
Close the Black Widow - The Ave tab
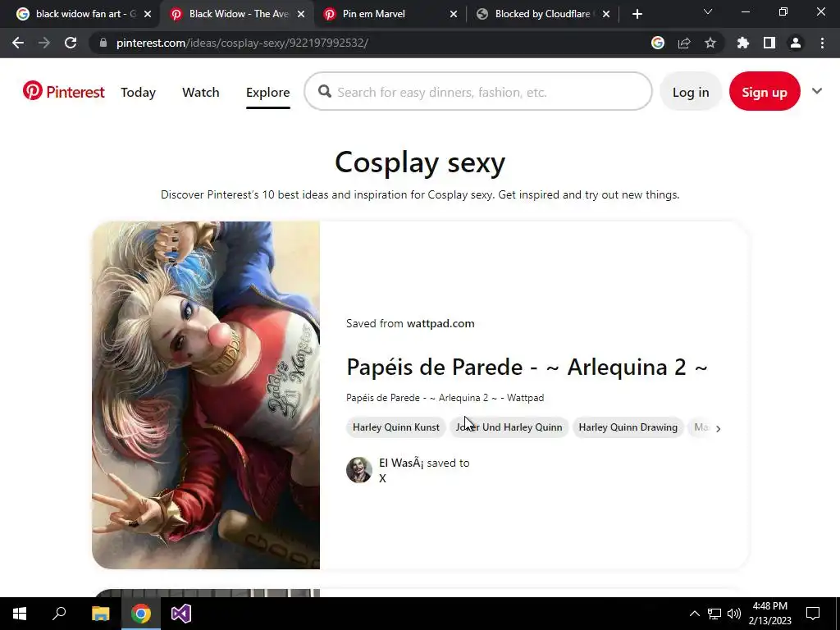pos(301,14)
